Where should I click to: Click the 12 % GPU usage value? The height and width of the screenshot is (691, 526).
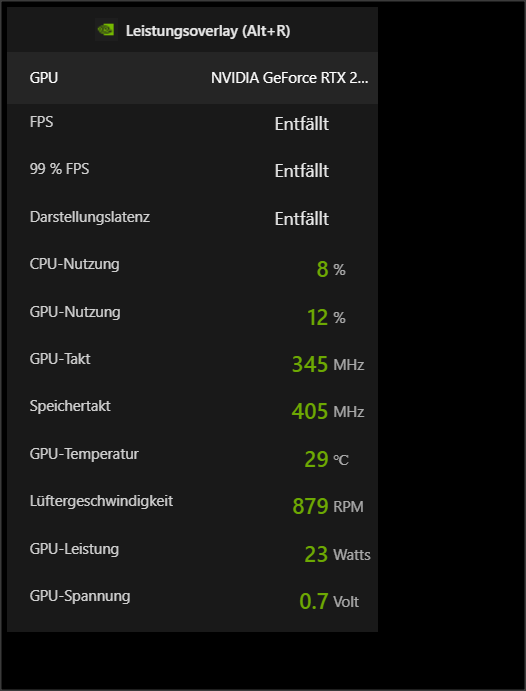(x=326, y=317)
